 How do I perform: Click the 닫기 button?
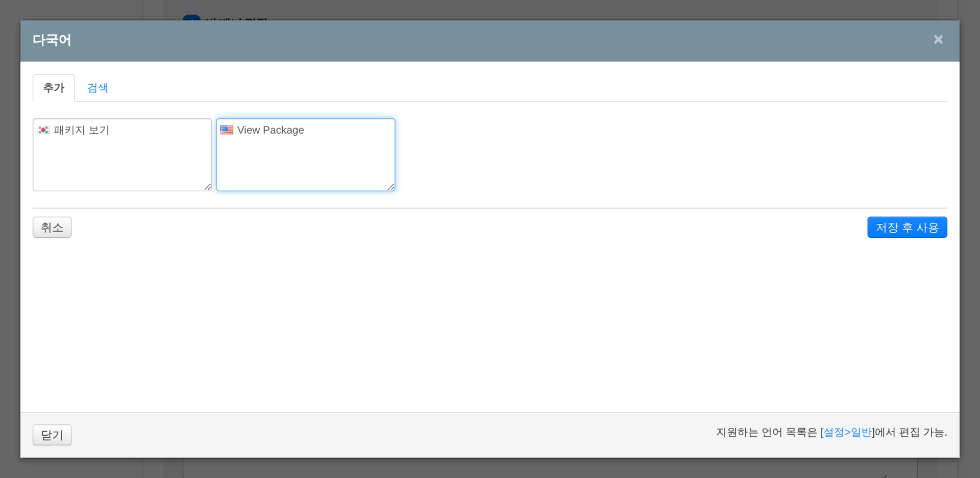tap(52, 435)
